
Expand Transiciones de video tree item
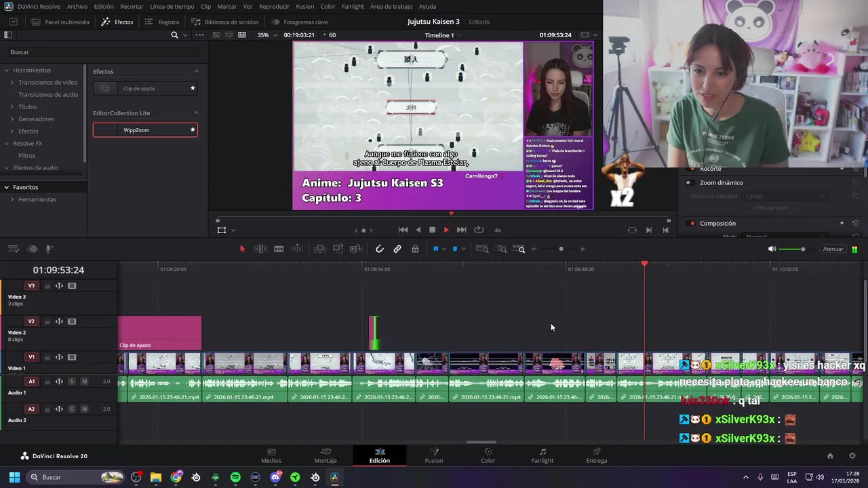[12, 82]
